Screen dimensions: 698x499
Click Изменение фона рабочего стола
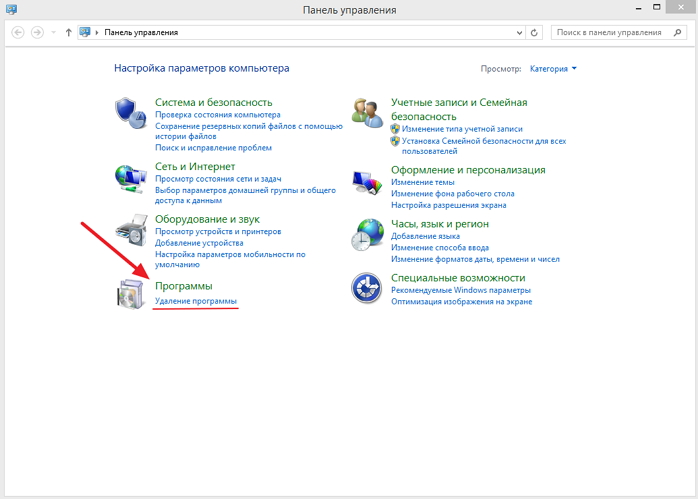[452, 194]
